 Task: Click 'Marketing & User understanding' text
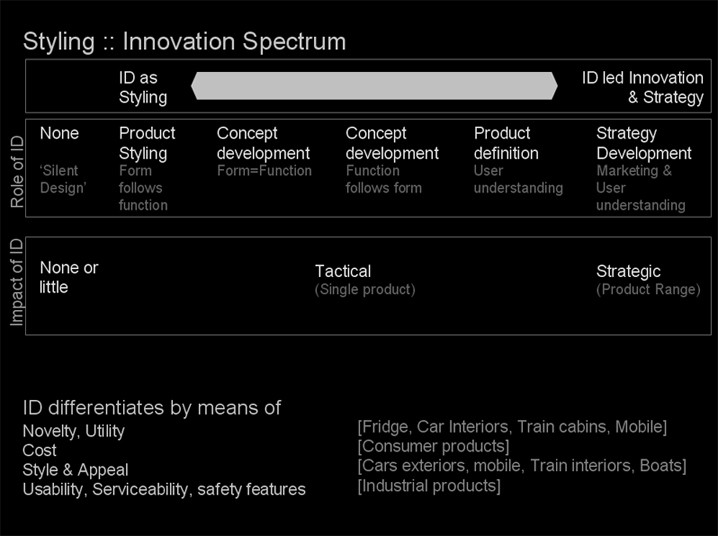pos(640,188)
